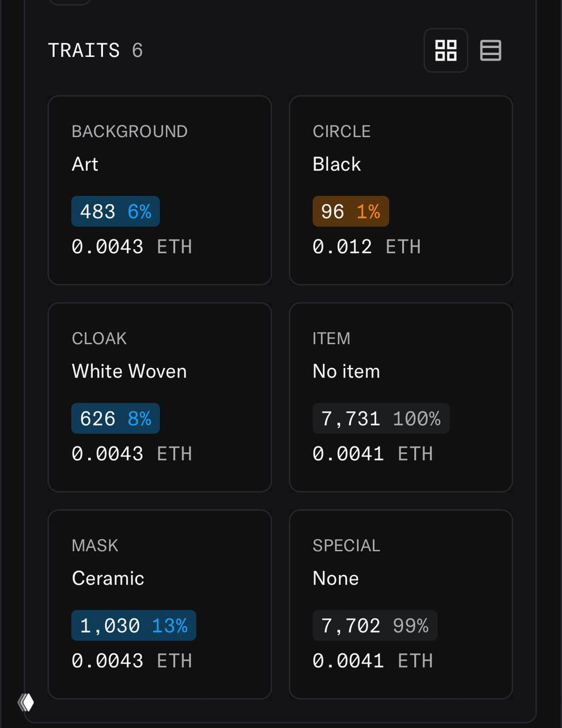This screenshot has width=562, height=728.
Task: Click the 0.012 ETH floor price
Action: pyautogui.click(x=367, y=247)
